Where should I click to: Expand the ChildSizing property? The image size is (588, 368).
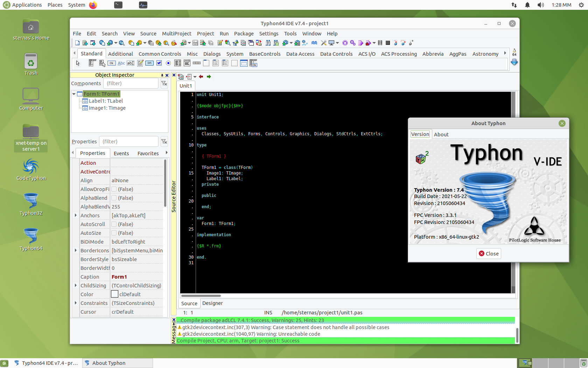[x=76, y=285]
